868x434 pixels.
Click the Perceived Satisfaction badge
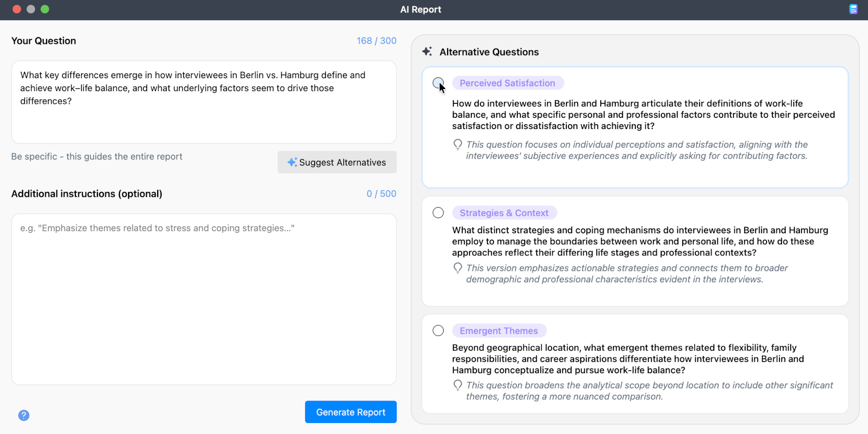click(x=508, y=83)
